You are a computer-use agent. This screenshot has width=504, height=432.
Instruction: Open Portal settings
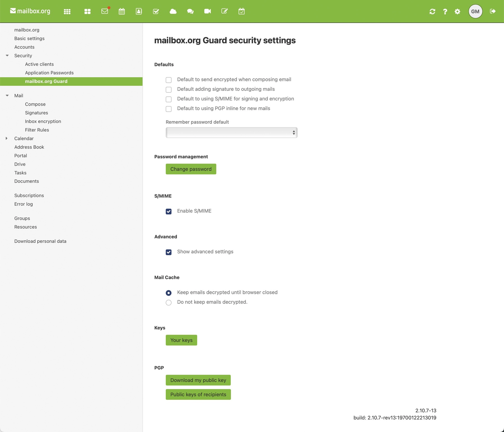tap(21, 155)
